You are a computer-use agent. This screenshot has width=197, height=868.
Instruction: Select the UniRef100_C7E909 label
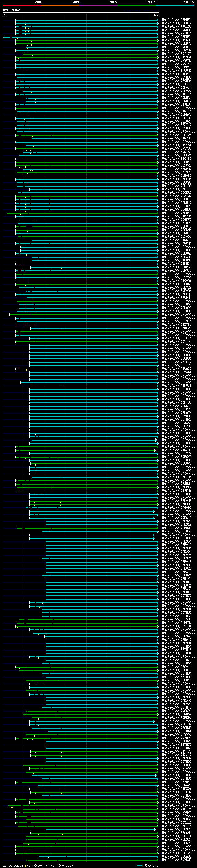click(177, 565)
